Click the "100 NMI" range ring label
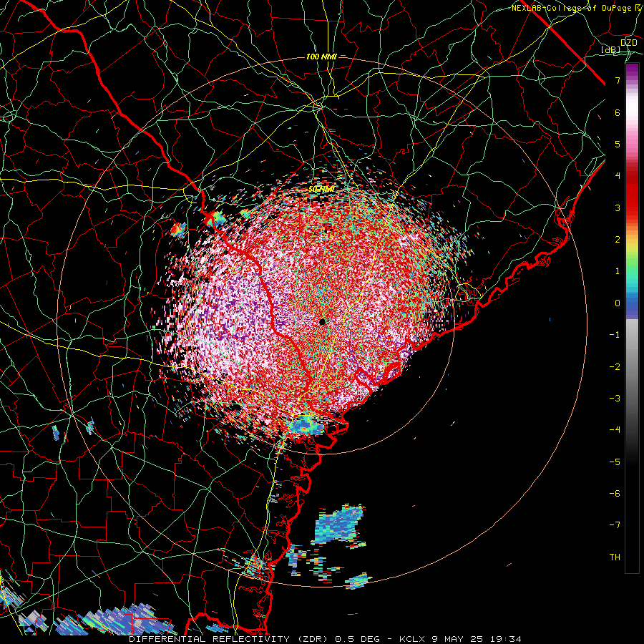This screenshot has height=644, width=644. 321,57
